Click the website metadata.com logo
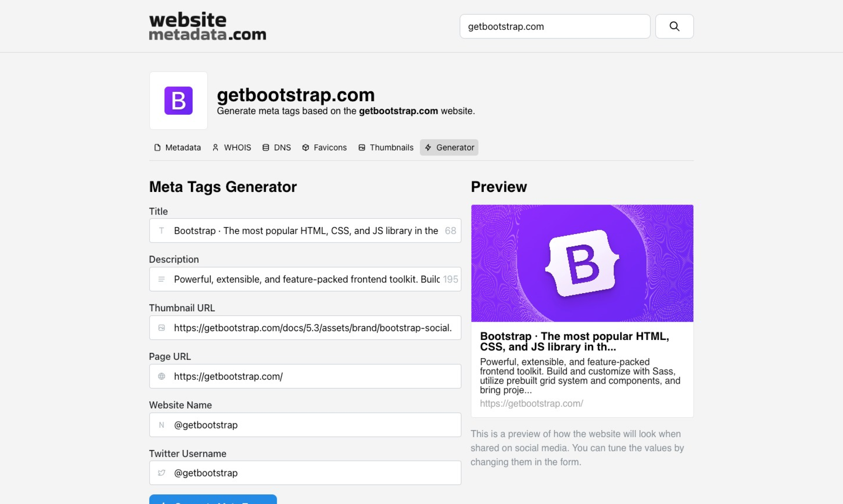The width and height of the screenshot is (843, 504). [x=207, y=26]
